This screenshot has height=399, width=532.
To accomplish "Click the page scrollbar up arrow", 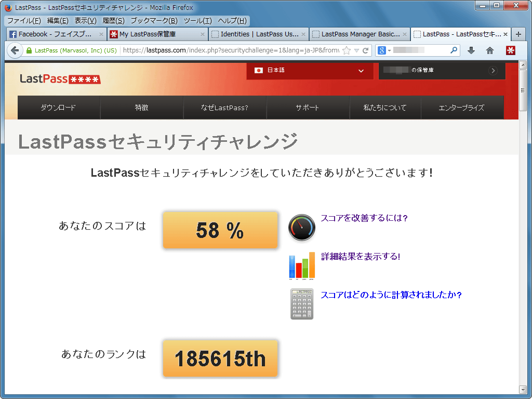I will 523,64.
